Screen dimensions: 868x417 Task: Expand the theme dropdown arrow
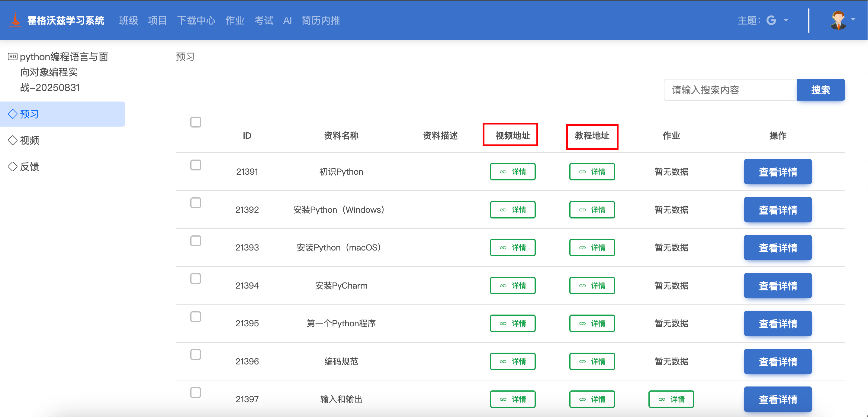point(786,21)
